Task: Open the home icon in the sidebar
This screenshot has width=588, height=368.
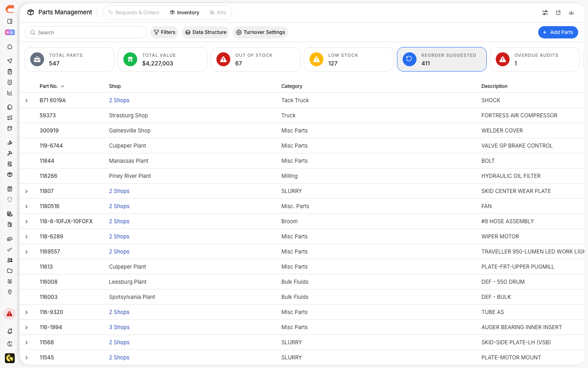Action: (10, 47)
